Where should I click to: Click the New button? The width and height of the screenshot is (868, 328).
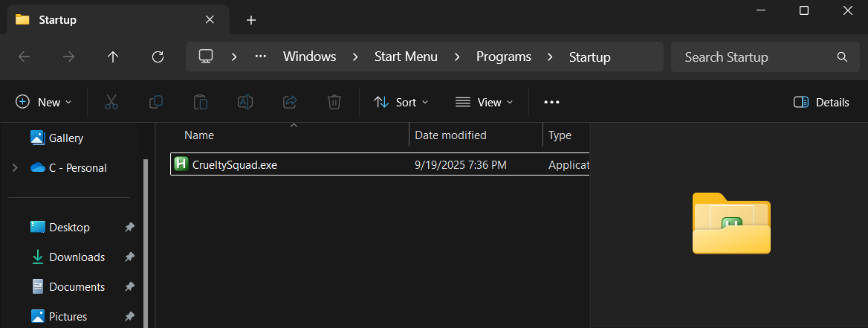44,103
